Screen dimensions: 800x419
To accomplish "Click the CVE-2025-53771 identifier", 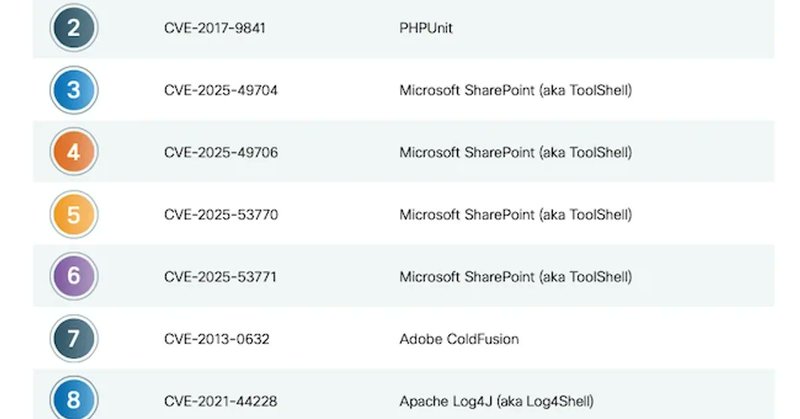I will 220,277.
